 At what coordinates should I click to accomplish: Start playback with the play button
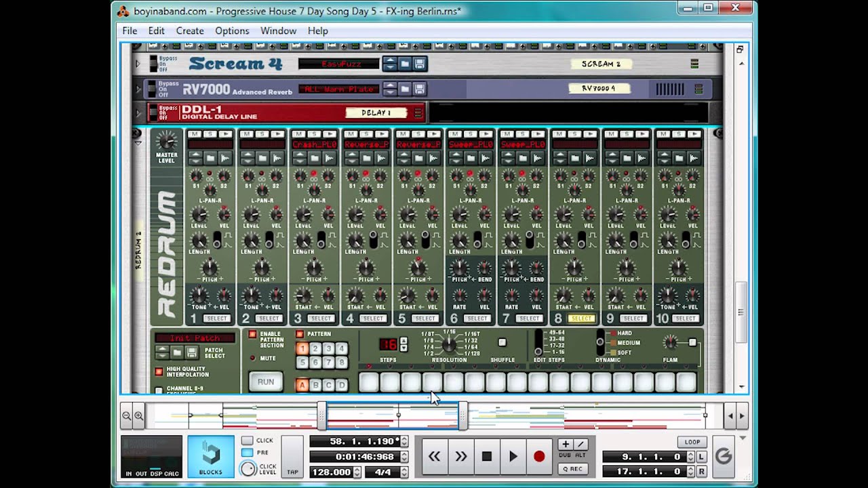tap(513, 456)
